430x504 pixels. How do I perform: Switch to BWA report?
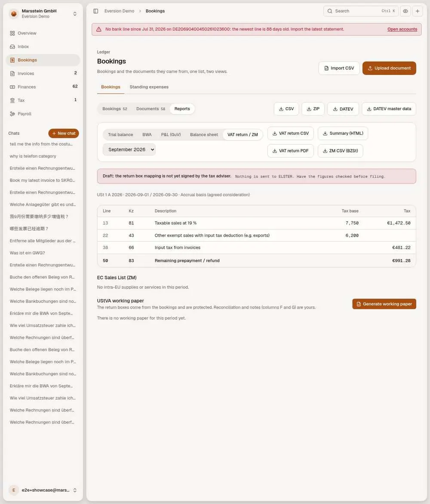147,135
